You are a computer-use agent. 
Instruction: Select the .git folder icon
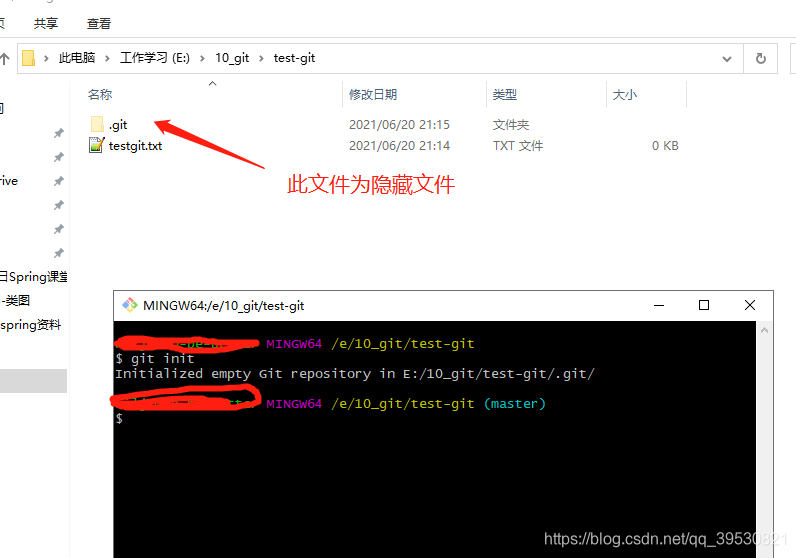(97, 124)
